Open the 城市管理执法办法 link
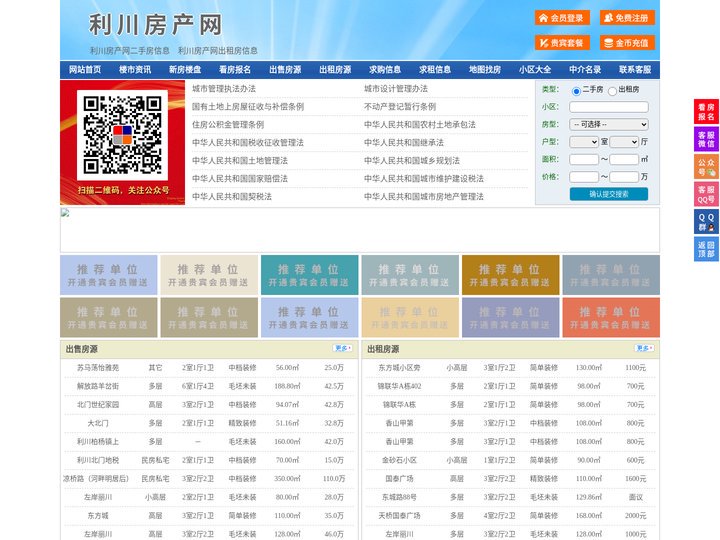 click(x=224, y=89)
